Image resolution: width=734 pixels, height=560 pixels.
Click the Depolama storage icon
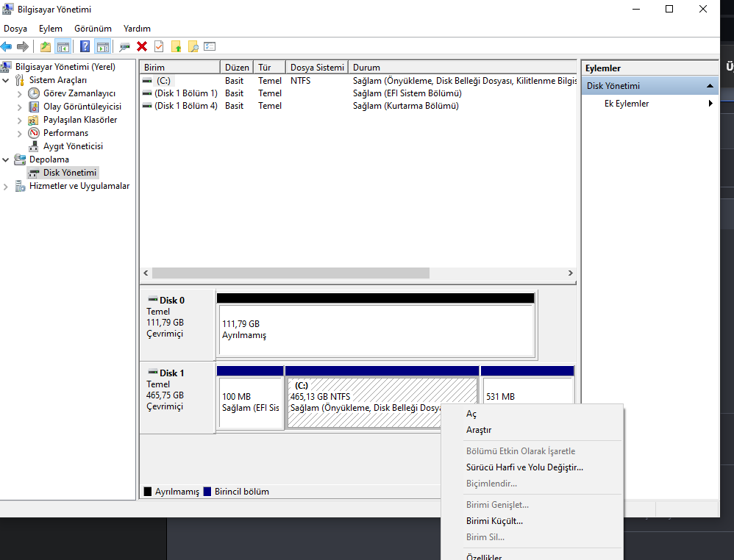20,159
